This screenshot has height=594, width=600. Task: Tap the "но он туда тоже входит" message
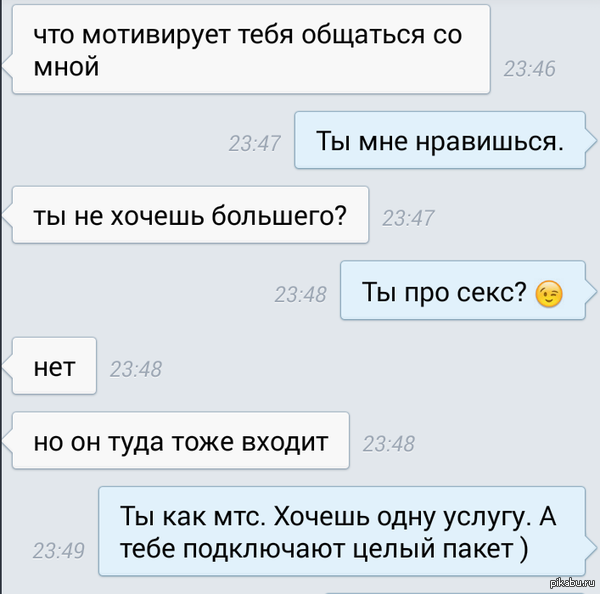click(181, 441)
